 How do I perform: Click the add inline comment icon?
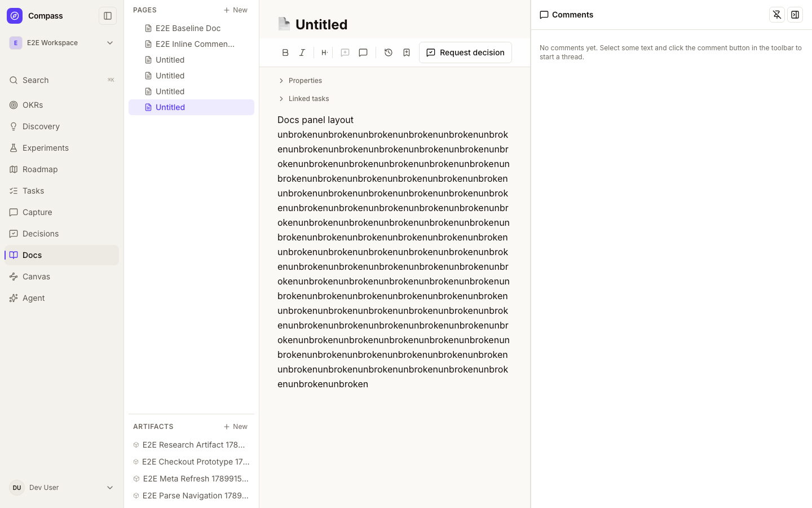point(345,52)
